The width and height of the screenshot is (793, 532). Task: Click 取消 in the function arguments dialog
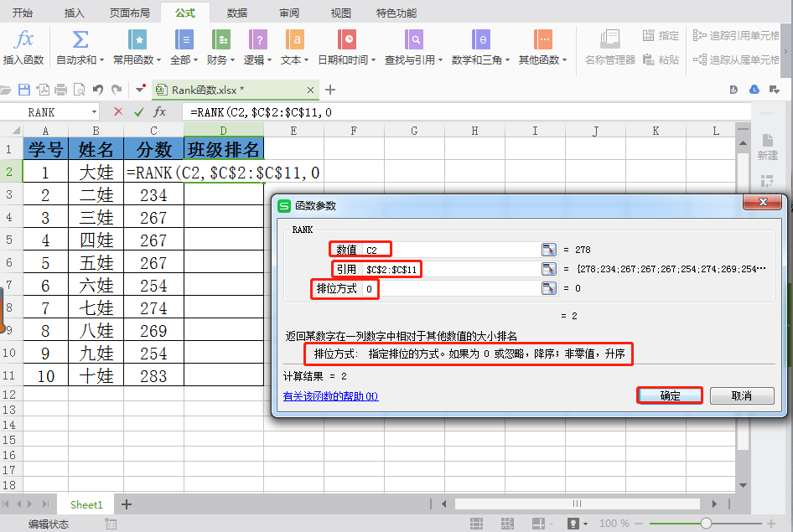coord(742,395)
